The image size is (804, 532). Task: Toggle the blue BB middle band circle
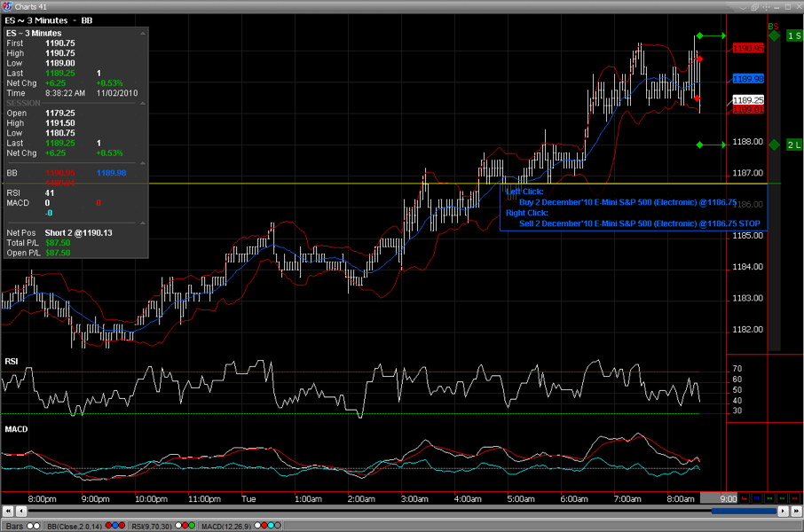115,526
